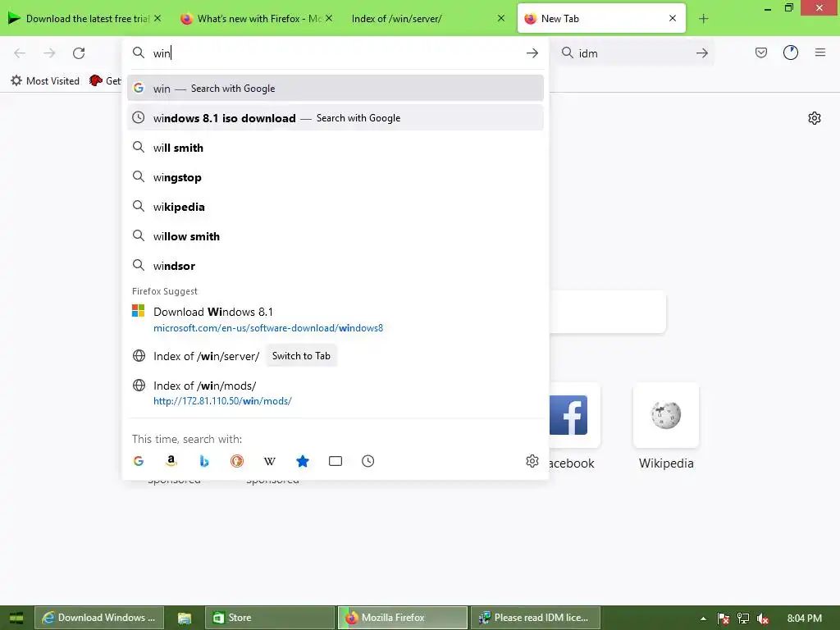Image resolution: width=840 pixels, height=630 pixels.
Task: Choose the 'windsor' suggestion
Action: [336, 266]
